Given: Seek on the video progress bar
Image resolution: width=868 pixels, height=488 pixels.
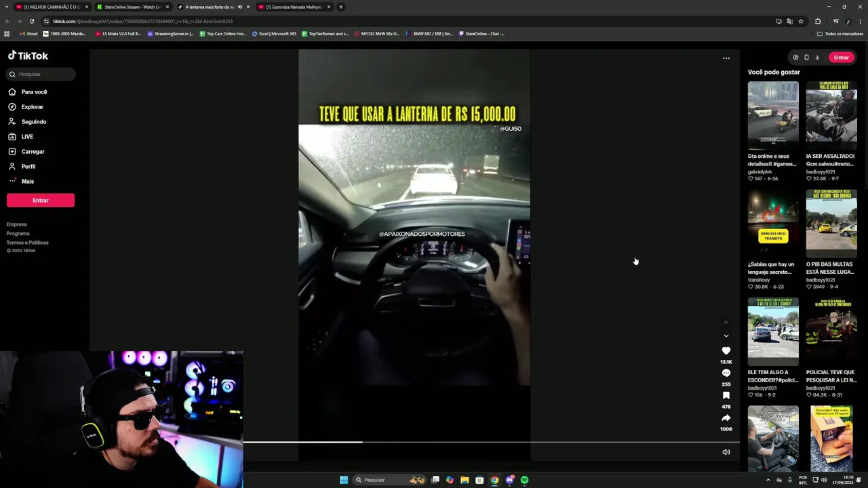Looking at the screenshot, I should 491,442.
